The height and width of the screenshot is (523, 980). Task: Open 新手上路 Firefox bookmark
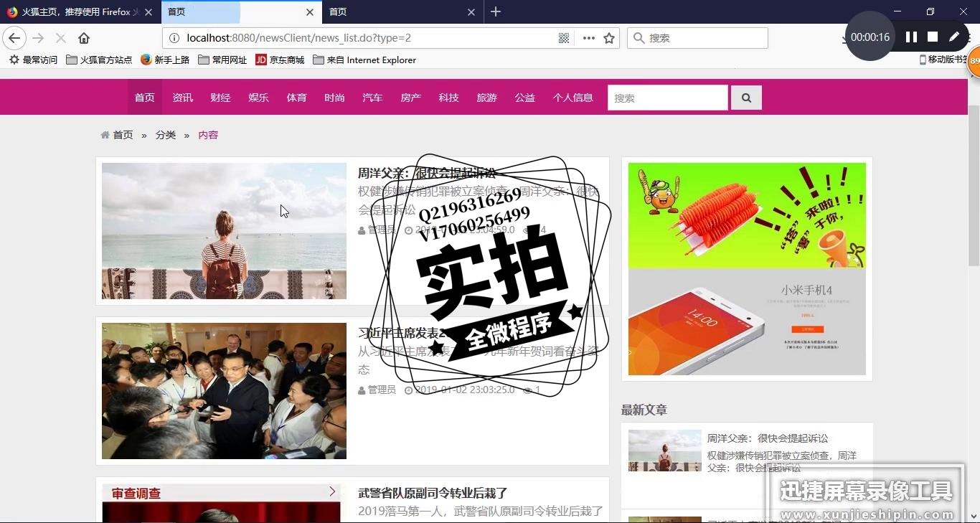[165, 60]
